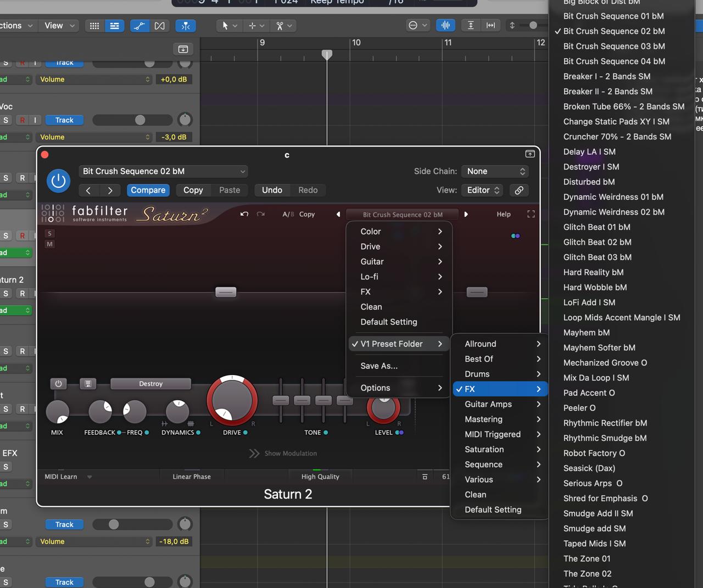Click the output resize icon beside 61
This screenshot has height=588, width=703.
pyautogui.click(x=425, y=477)
